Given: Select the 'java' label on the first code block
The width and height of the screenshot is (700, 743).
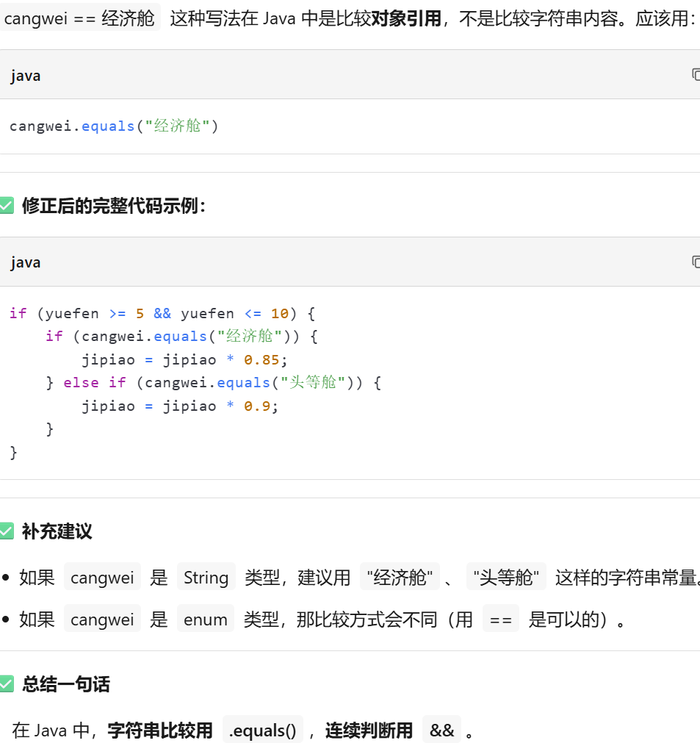Looking at the screenshot, I should pyautogui.click(x=25, y=75).
